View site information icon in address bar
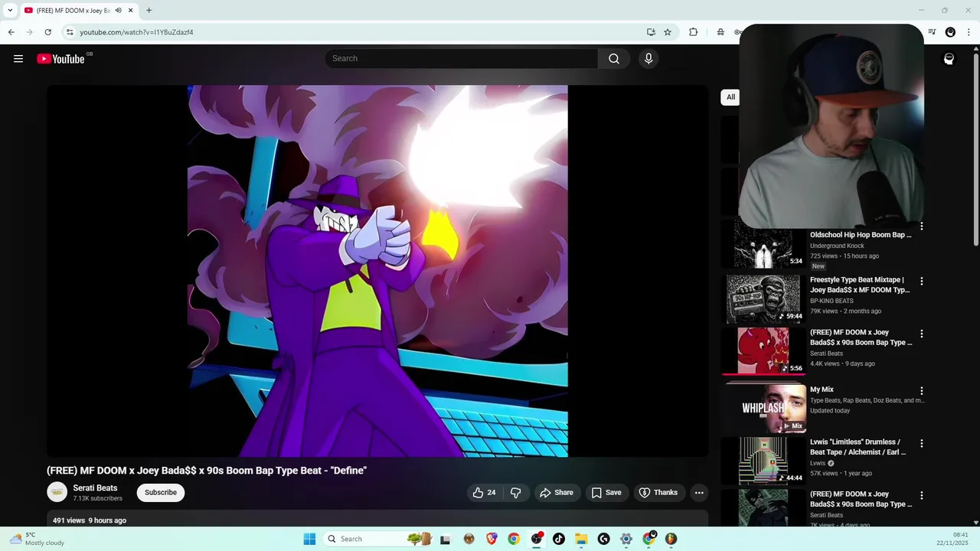 coord(70,32)
